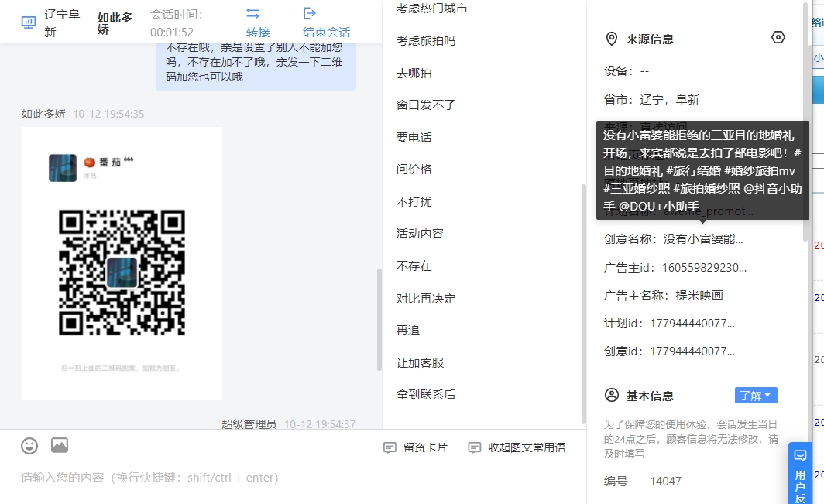
Task: Click the 计划id value
Action: [692, 323]
